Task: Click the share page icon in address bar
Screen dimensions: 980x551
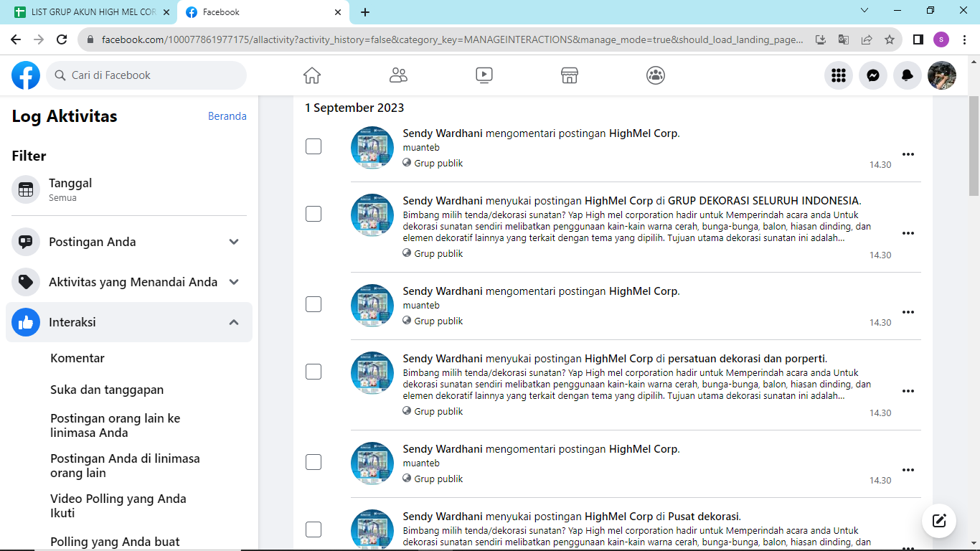Action: 867,39
